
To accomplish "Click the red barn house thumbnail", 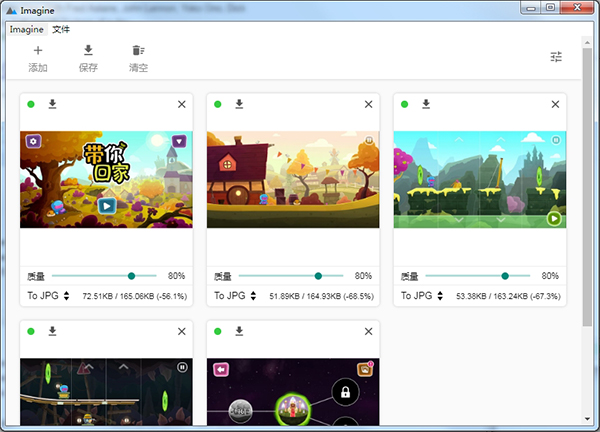I will pyautogui.click(x=293, y=179).
